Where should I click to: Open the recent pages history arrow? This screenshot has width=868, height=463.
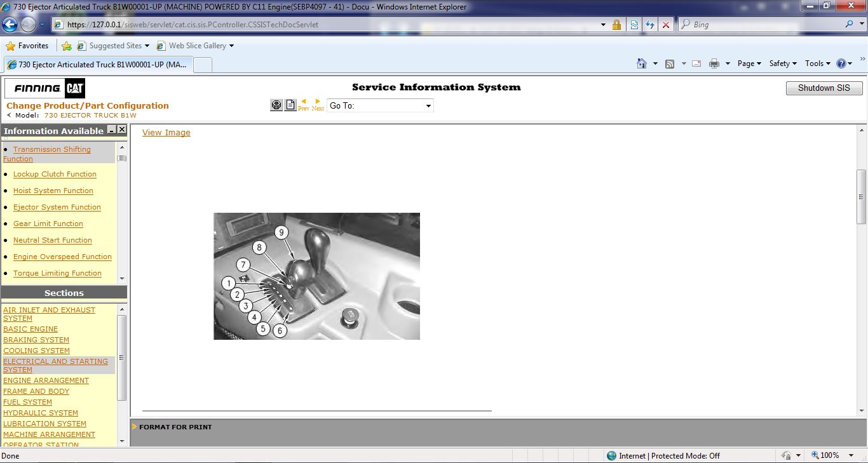(43, 25)
